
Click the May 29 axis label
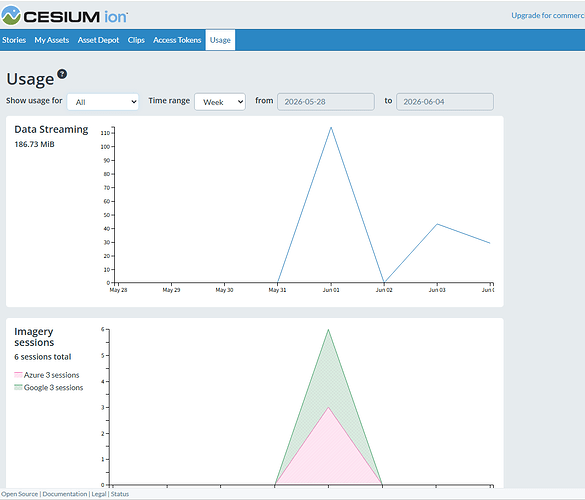point(171,290)
